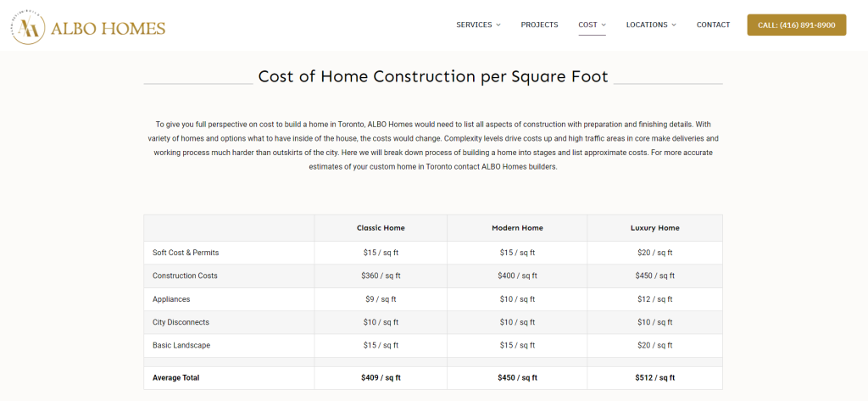Click the Construction Costs row label
868x401 pixels.
(x=185, y=276)
